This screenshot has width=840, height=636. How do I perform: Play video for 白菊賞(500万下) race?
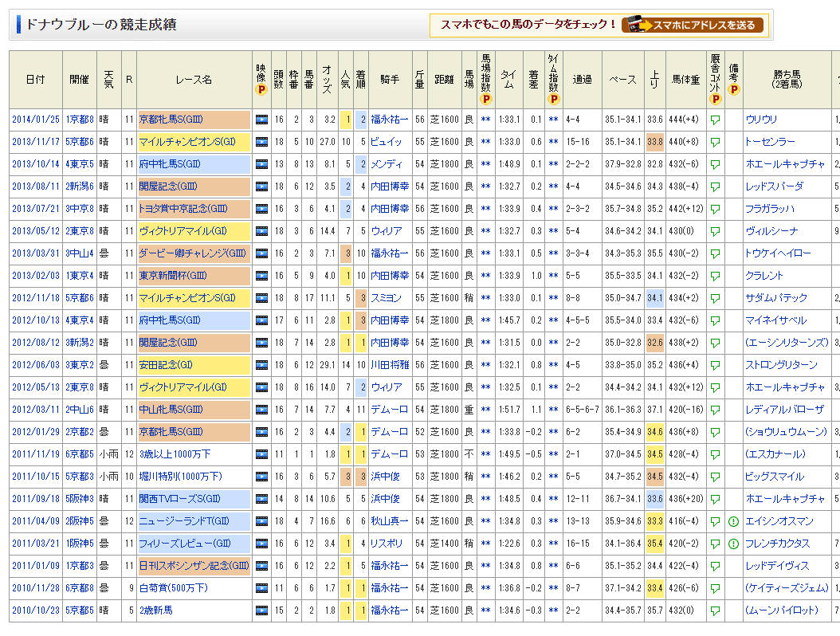(x=262, y=588)
